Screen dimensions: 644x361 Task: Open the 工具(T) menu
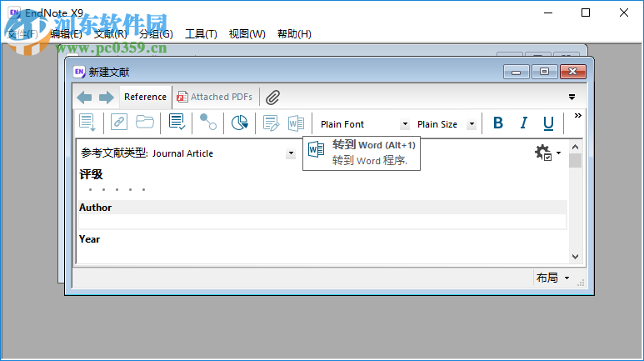pyautogui.click(x=201, y=33)
